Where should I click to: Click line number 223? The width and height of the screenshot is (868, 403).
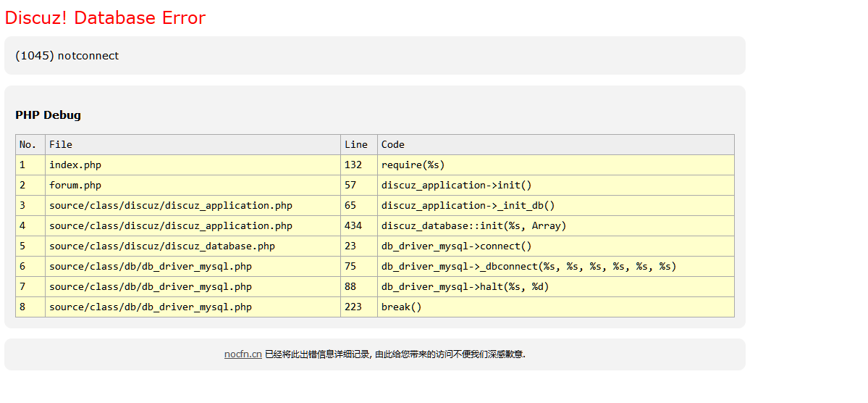pyautogui.click(x=359, y=307)
